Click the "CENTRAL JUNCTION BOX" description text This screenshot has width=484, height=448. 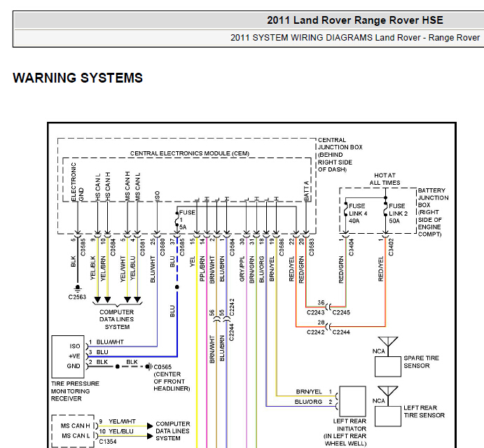[340, 155]
